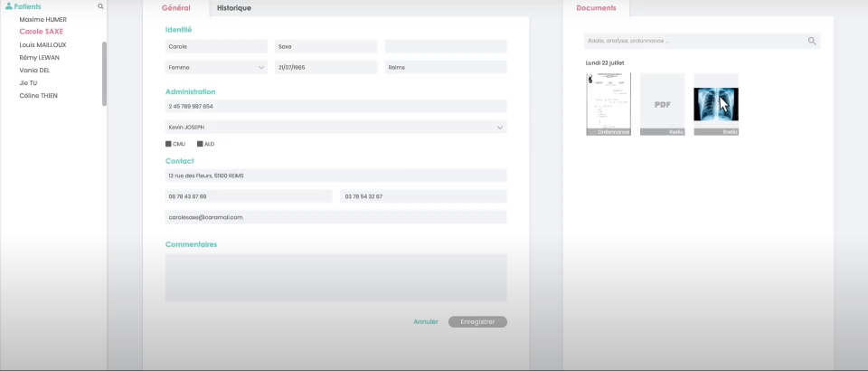Select patient Carole SAXE

point(42,32)
